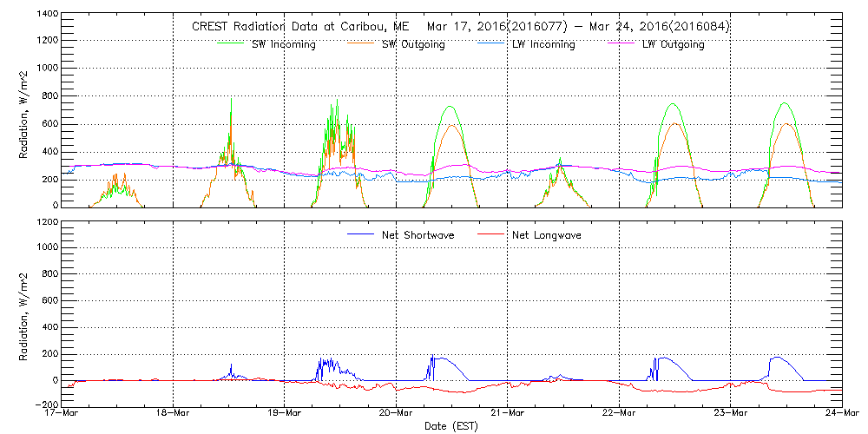This screenshot has width=868, height=434.
Task: Select the LW Outgoing legend entry
Action: click(x=673, y=44)
